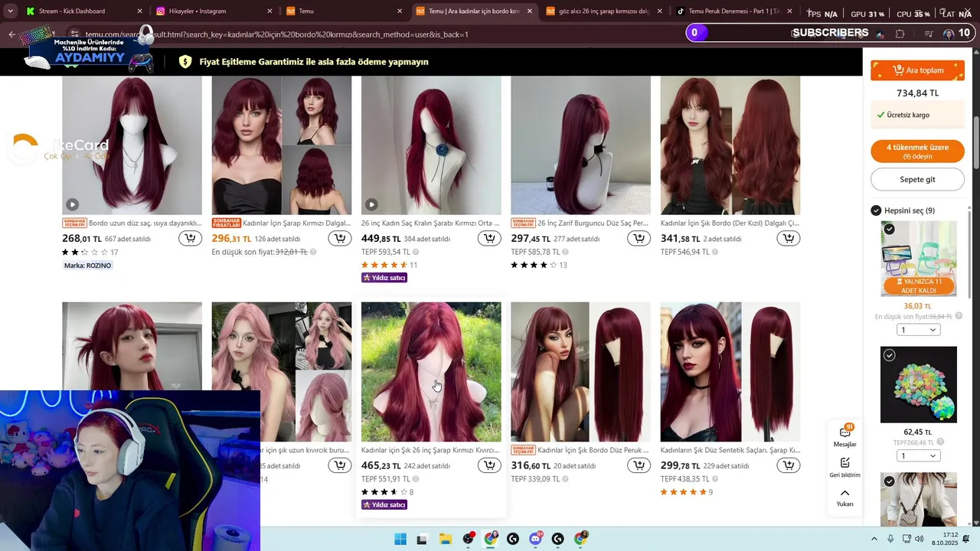Add the 297,45 TL burgundy wig to cart

[x=639, y=239]
